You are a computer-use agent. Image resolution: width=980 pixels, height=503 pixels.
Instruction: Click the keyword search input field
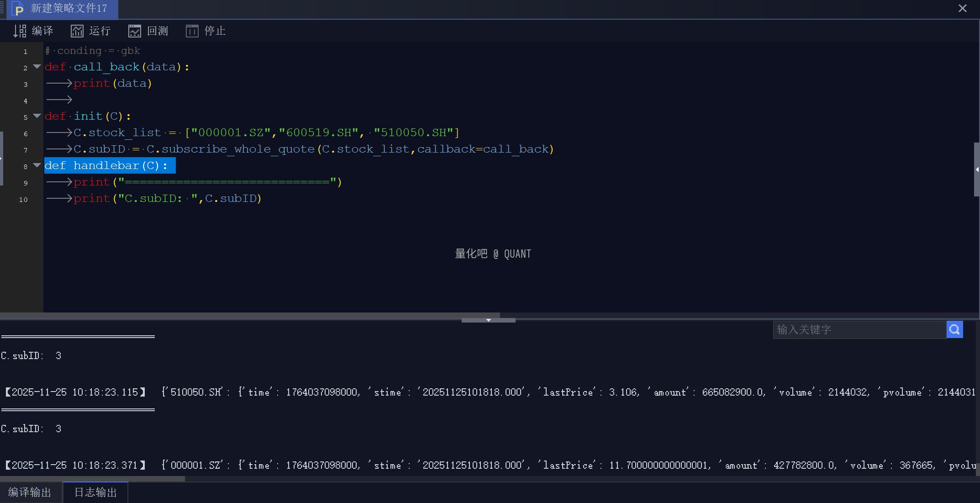[859, 329]
